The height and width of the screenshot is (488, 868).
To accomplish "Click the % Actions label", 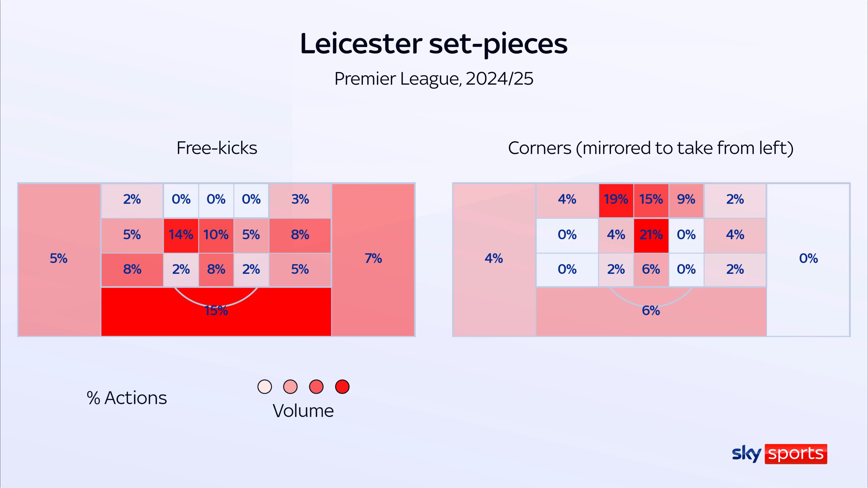I will click(x=127, y=398).
